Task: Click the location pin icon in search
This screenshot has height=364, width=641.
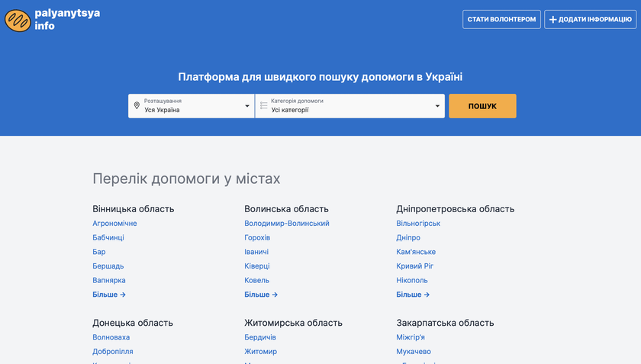Action: pos(137,106)
